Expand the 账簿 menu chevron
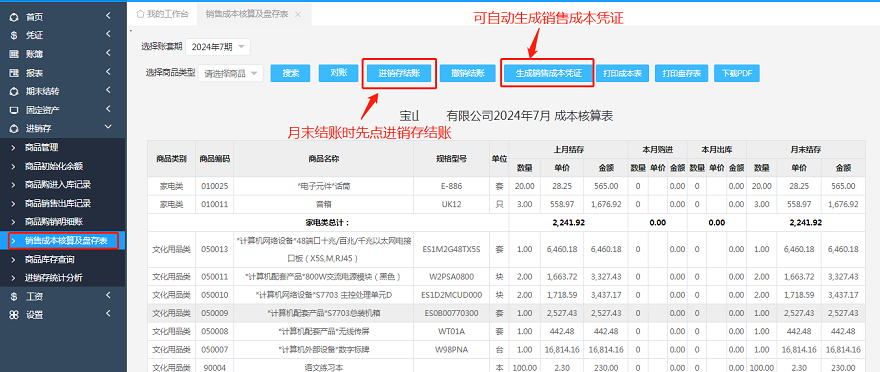 pos(108,54)
